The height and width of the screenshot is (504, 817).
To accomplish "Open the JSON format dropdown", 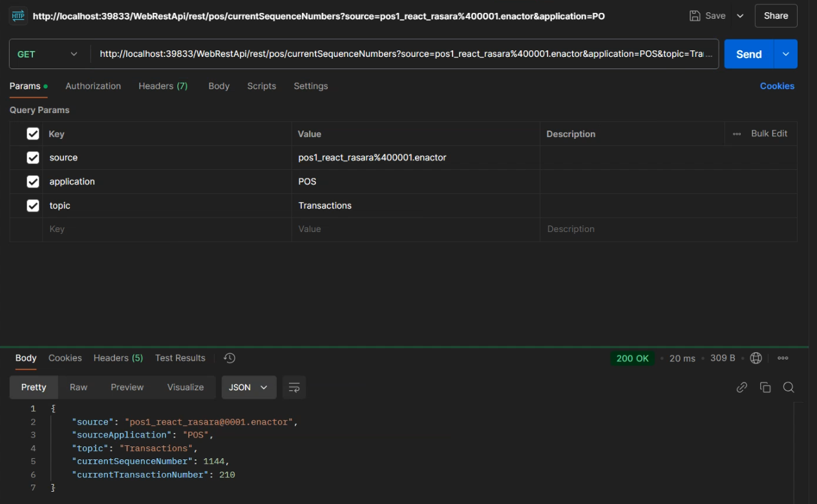I will (249, 387).
